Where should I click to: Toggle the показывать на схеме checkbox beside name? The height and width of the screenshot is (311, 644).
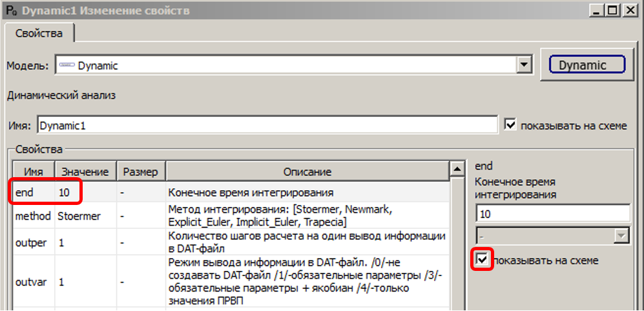click(x=511, y=125)
